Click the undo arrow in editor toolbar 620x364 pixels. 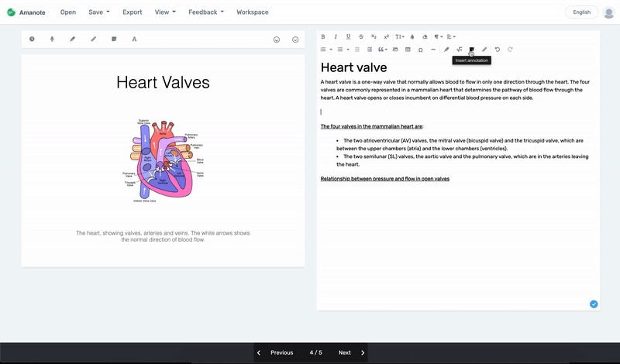click(x=498, y=50)
